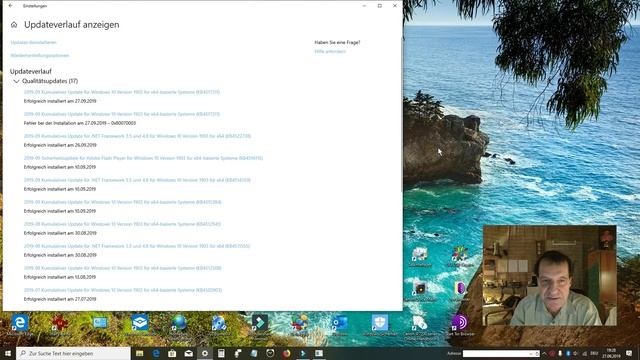
Task: Open the Windows Start menu
Action: (x=8, y=353)
